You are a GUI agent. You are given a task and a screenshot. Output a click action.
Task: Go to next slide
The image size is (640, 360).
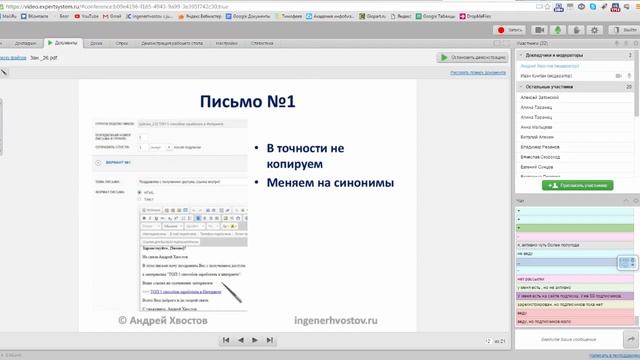pos(255,340)
